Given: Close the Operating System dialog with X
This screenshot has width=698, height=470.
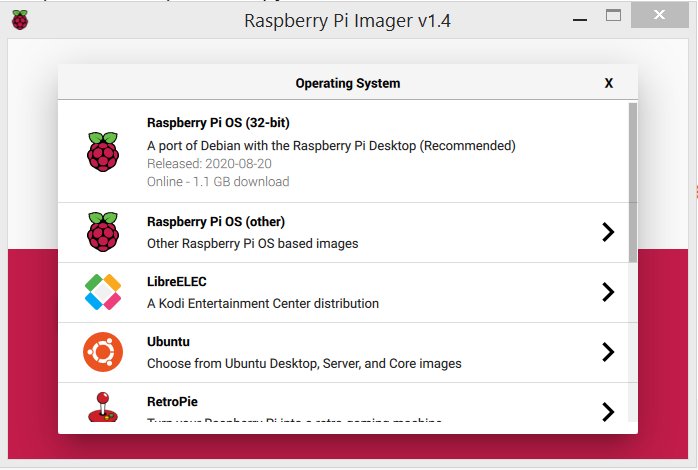Looking at the screenshot, I should tap(609, 83).
